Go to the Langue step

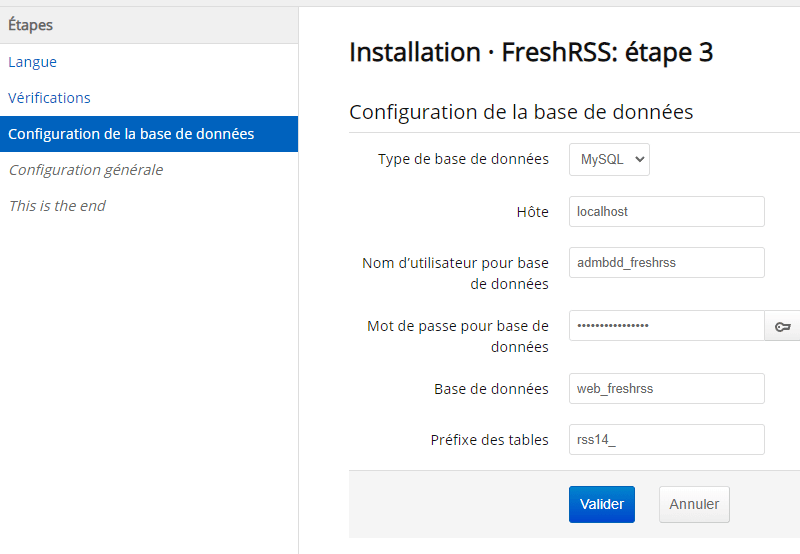tap(33, 62)
